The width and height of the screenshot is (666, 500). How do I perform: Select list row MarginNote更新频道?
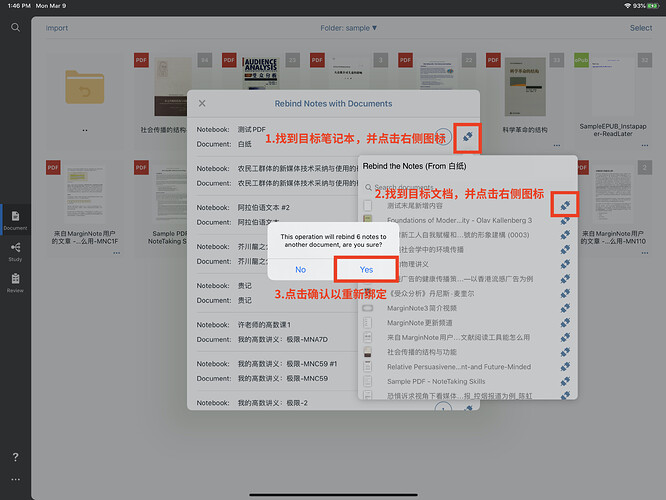tap(467, 323)
